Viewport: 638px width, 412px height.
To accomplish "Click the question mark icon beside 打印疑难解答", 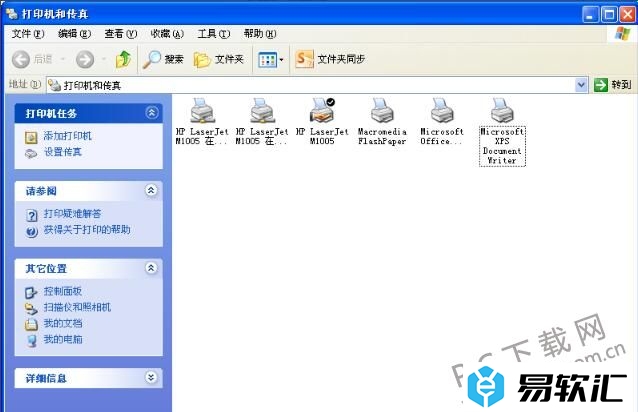I will coord(31,215).
